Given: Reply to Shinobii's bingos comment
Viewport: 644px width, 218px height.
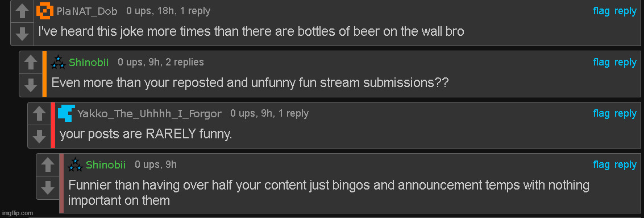Looking at the screenshot, I should (625, 165).
